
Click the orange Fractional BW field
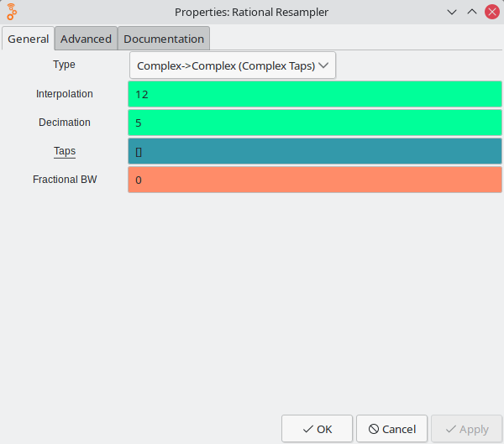(x=314, y=180)
